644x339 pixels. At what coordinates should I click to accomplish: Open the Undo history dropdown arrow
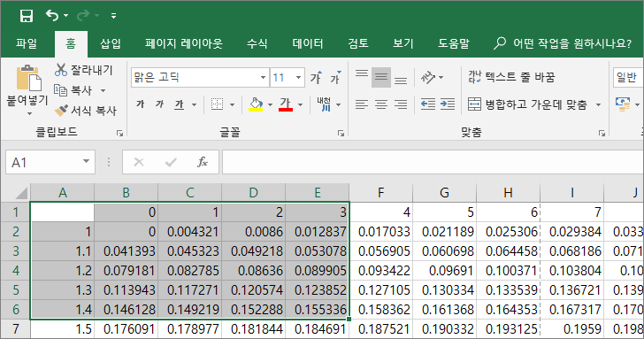65,16
